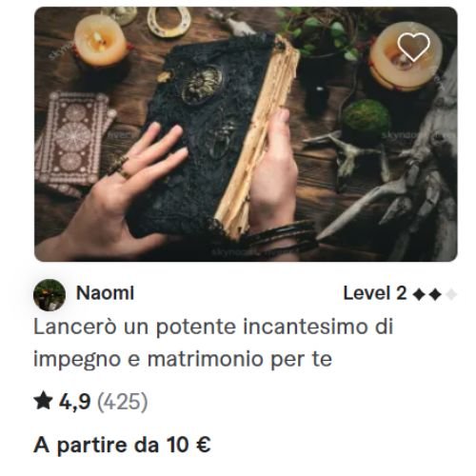Open the 'Lancerò un potente incantesimo' gig title
Viewport: 476px width, 476px height.
(x=213, y=327)
